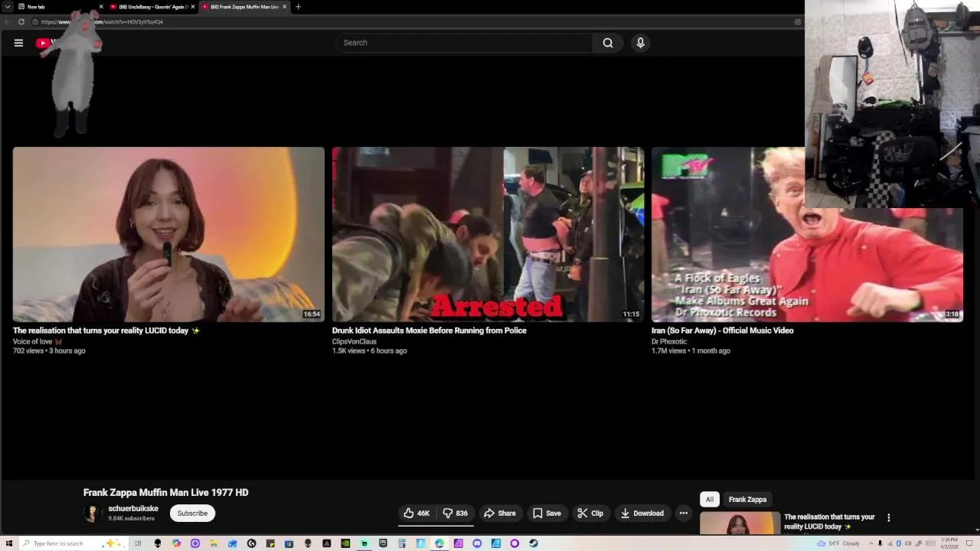Viewport: 980px width, 551px height.
Task: Open 'Drunk Idiot Assaults Moxie' title link
Action: (x=429, y=331)
